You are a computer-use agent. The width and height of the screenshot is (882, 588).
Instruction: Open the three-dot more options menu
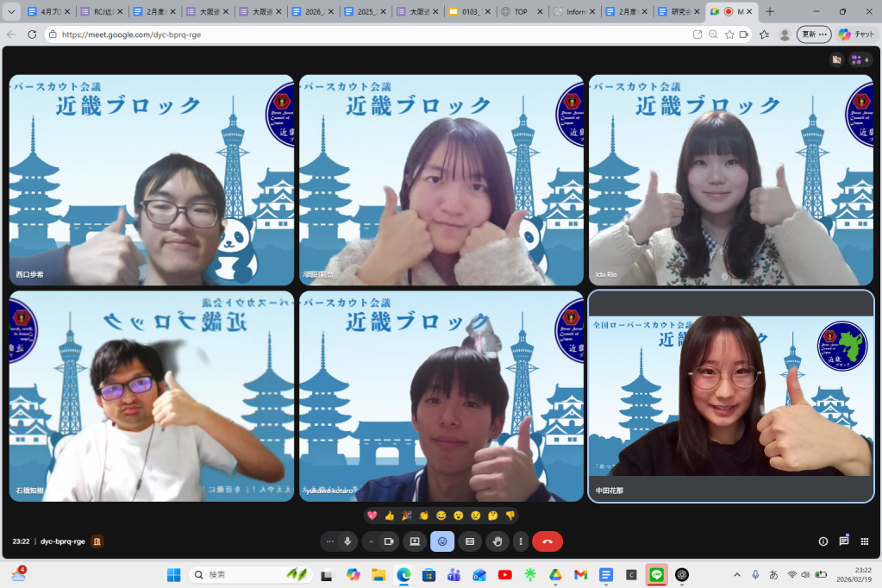tap(520, 541)
